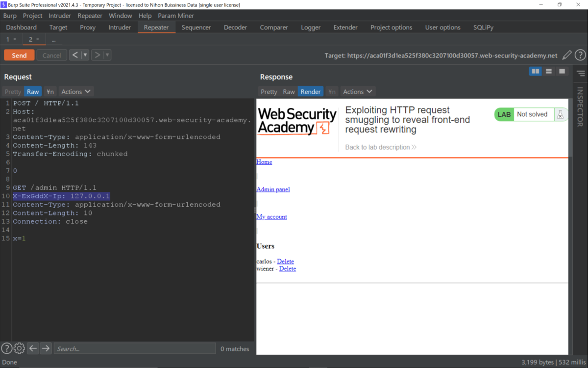Switch Response view to Render

click(311, 92)
